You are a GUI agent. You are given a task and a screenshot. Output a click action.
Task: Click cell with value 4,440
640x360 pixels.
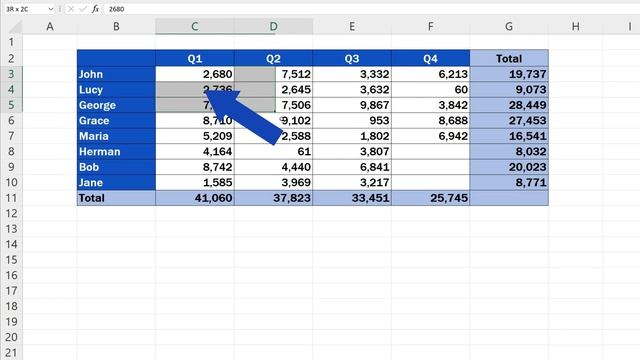pos(273,167)
